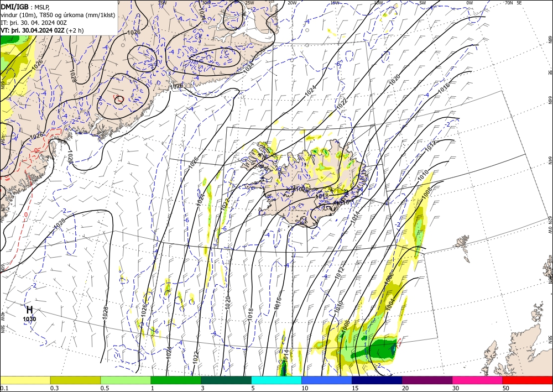Click the '70N' label in top-right corner
Viewport: 553px width, 392px height.
[509, 3]
